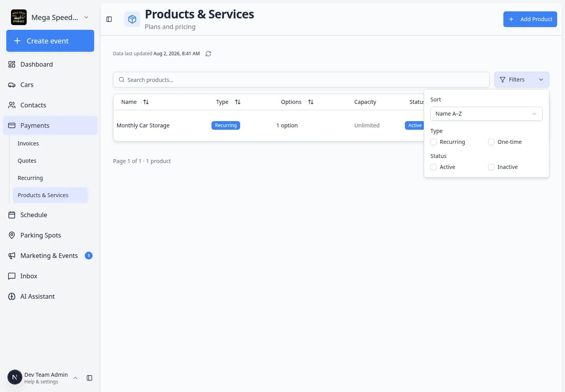This screenshot has width=565, height=392.
Task: Collapse the Payments menu section
Action: pyautogui.click(x=50, y=125)
